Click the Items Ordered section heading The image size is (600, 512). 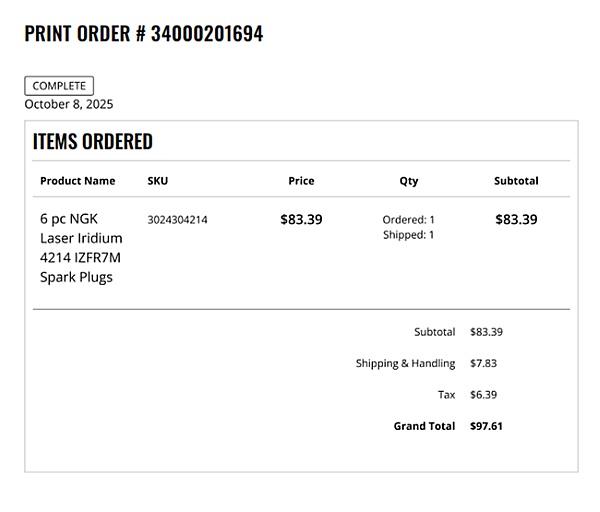[x=93, y=141]
